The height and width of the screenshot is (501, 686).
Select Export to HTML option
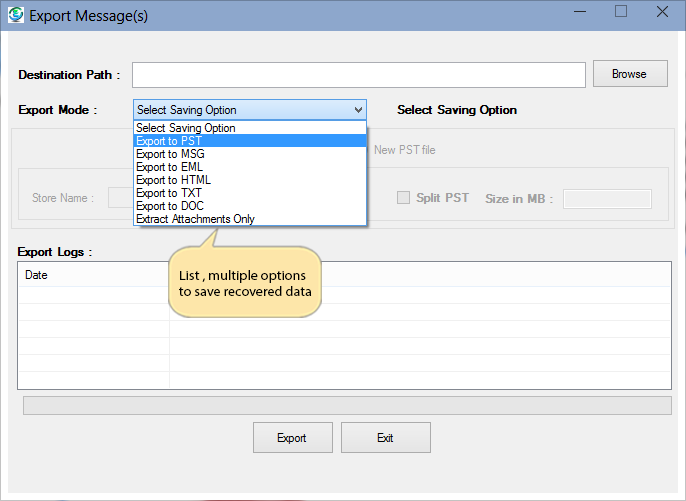[x=173, y=180]
